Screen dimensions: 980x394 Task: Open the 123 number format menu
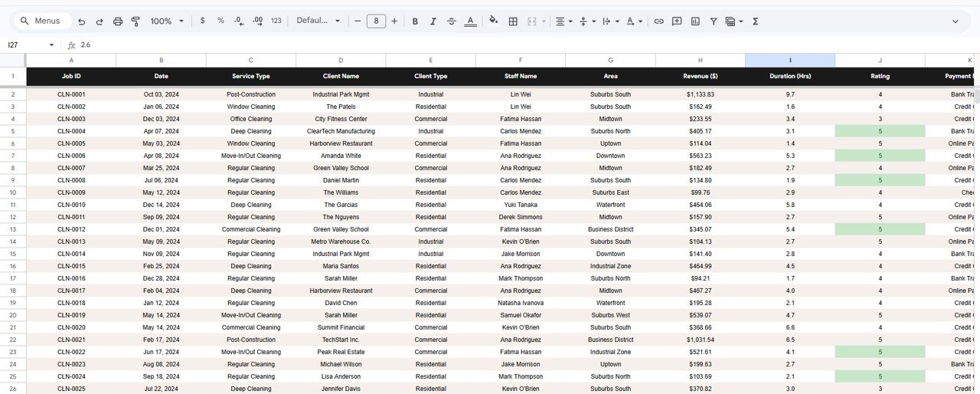coord(276,21)
